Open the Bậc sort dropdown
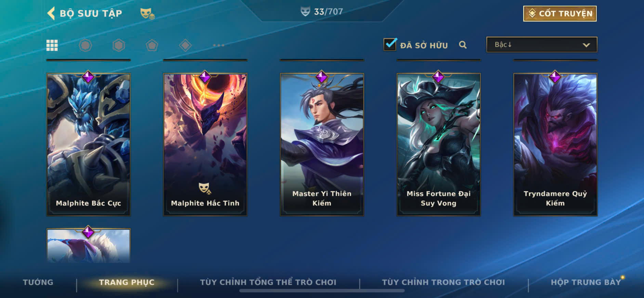The height and width of the screenshot is (298, 644). (542, 45)
